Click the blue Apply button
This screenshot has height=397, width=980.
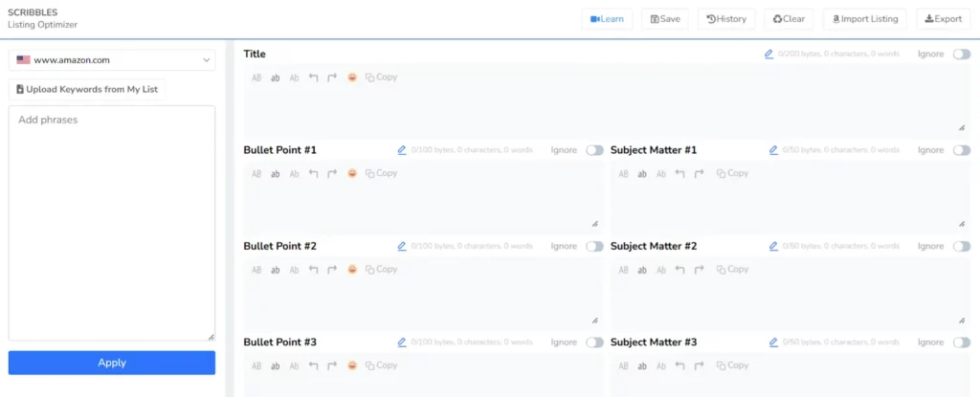tap(112, 363)
